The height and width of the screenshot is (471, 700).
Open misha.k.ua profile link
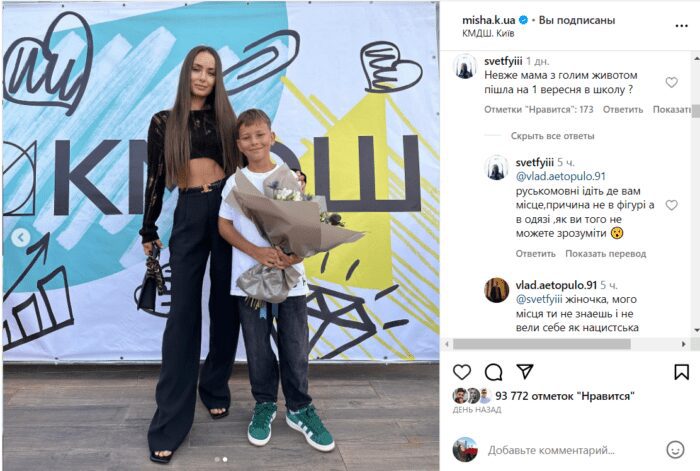[x=488, y=20]
